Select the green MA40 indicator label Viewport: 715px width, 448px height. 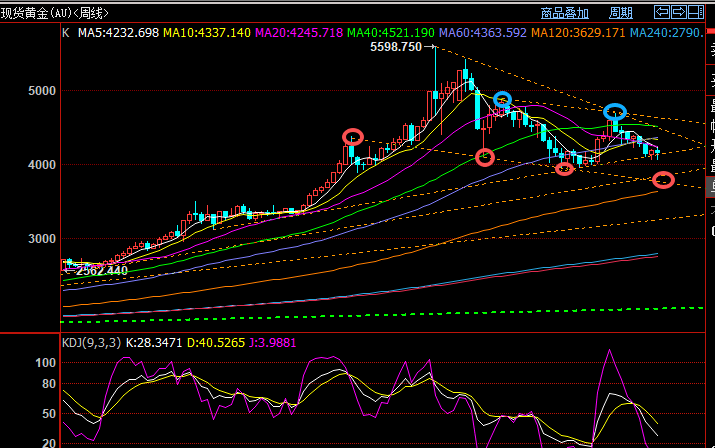391,33
